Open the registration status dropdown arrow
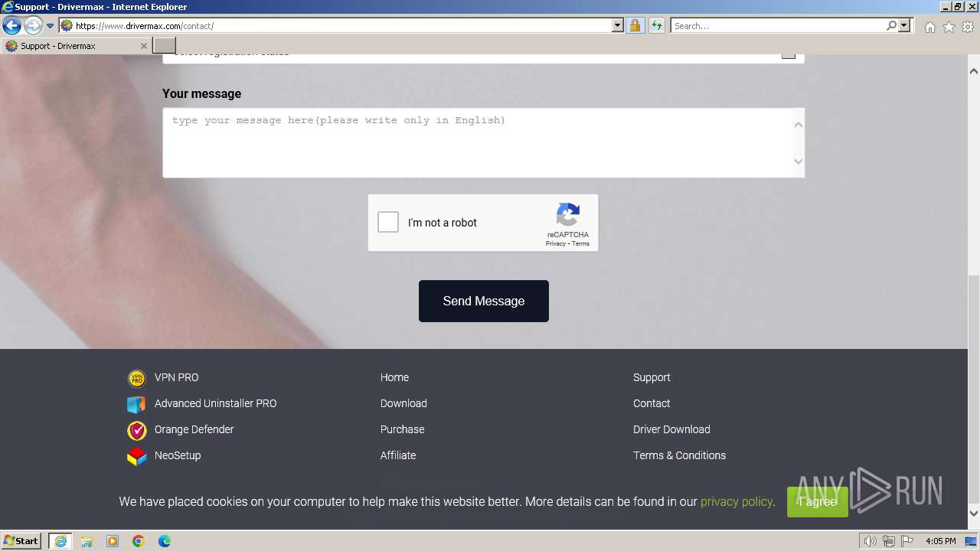This screenshot has width=980, height=551. [788, 54]
